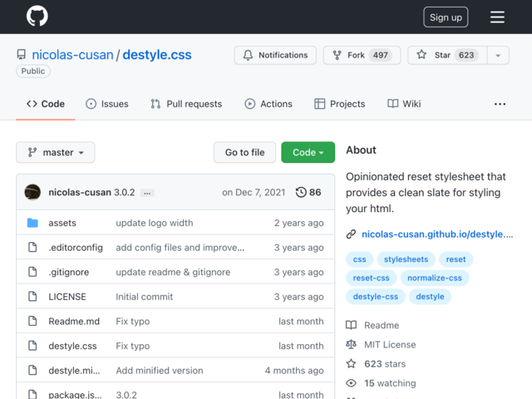Star the repository

(447, 55)
